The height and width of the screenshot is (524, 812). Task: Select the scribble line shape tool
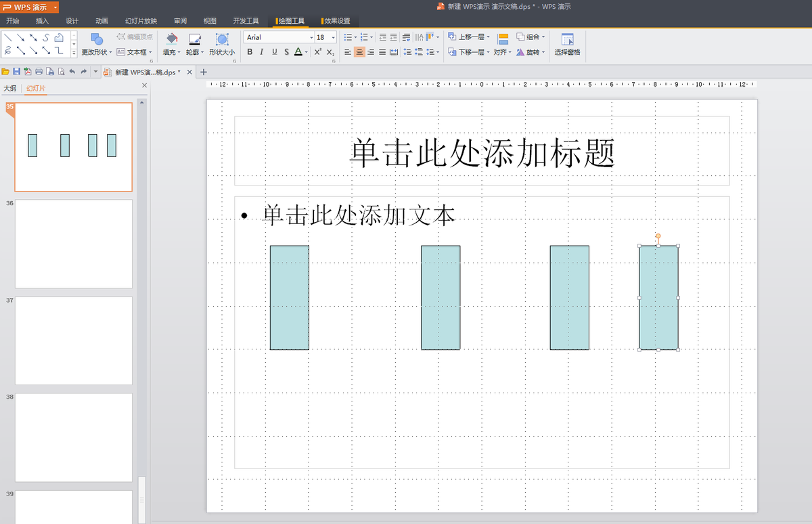(x=8, y=50)
